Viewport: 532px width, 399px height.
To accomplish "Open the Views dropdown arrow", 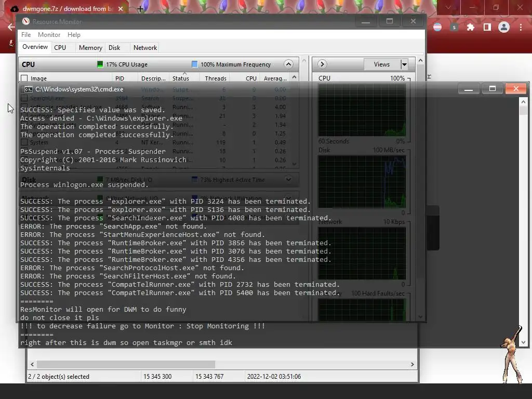I will coord(404,64).
